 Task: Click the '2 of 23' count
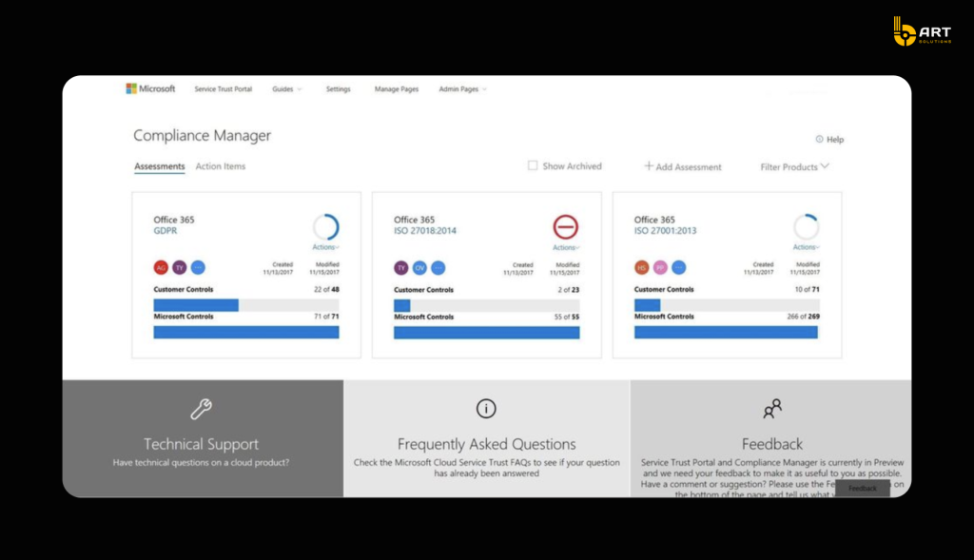[x=569, y=290]
